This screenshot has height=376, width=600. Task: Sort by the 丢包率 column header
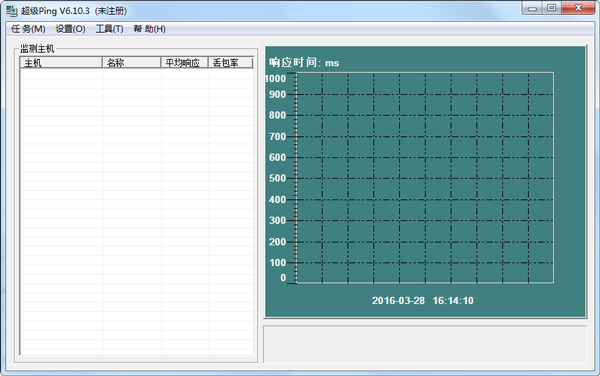[230, 63]
